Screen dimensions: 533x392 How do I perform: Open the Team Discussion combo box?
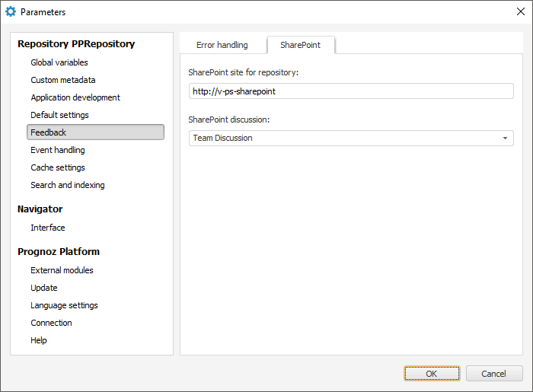tap(343, 139)
